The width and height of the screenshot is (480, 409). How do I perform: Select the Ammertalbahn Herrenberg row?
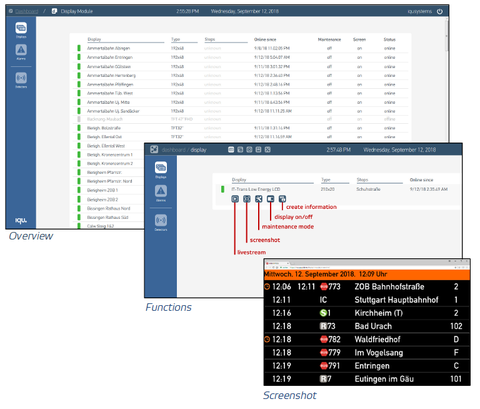click(241, 75)
